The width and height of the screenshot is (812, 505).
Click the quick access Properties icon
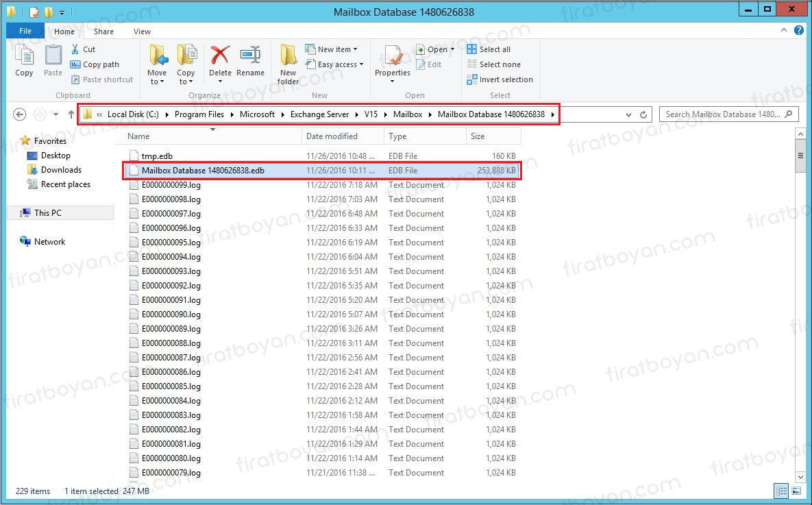coord(35,12)
